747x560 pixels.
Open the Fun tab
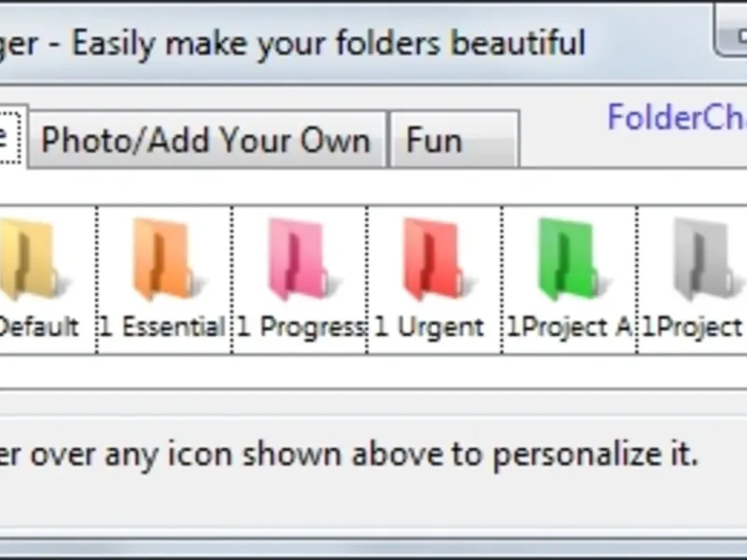(x=453, y=141)
